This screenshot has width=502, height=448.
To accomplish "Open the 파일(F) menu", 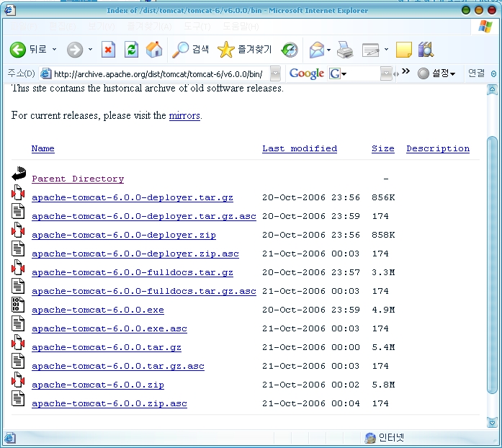I will pos(24,26).
